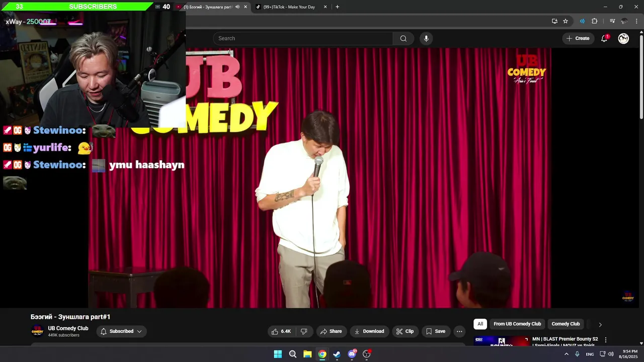The image size is (644, 362).
Task: Open Windows Start menu
Action: [x=278, y=354]
